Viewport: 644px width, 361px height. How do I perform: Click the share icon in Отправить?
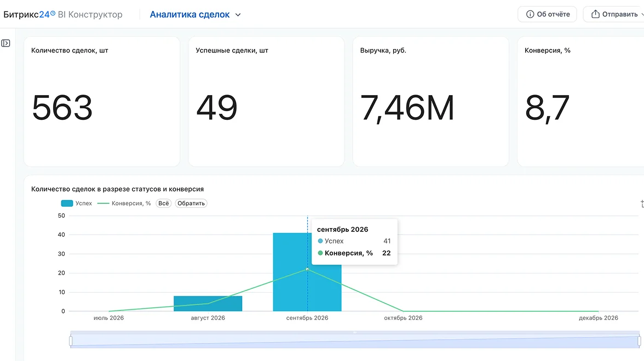click(595, 14)
